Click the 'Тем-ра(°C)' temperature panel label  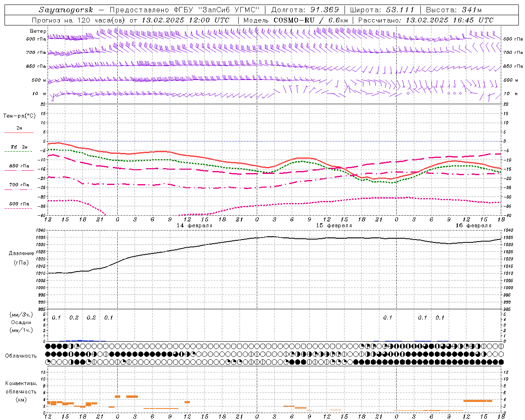19,116
